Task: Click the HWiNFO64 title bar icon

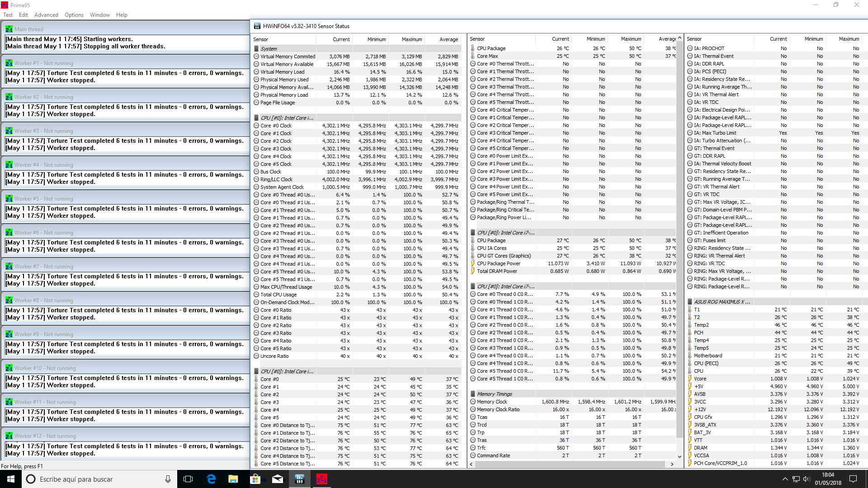Action: [257, 26]
